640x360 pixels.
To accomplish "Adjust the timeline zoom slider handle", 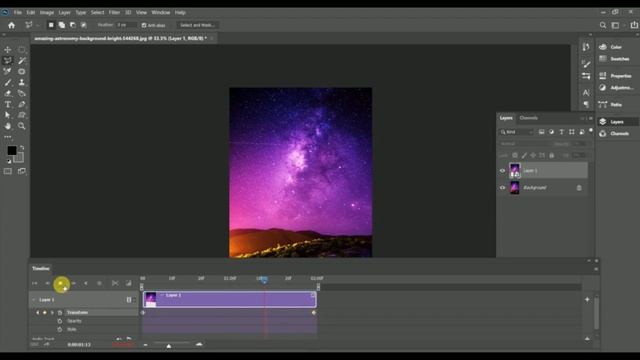I will (x=169, y=346).
